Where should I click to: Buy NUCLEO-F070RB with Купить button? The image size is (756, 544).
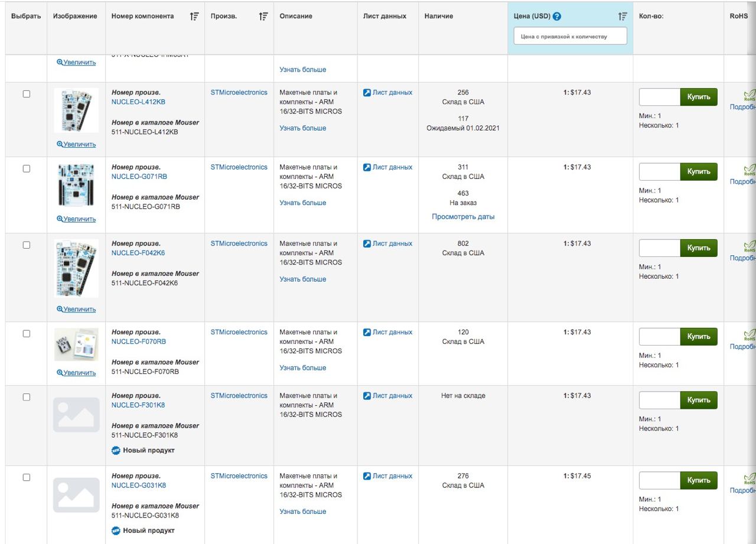point(699,337)
